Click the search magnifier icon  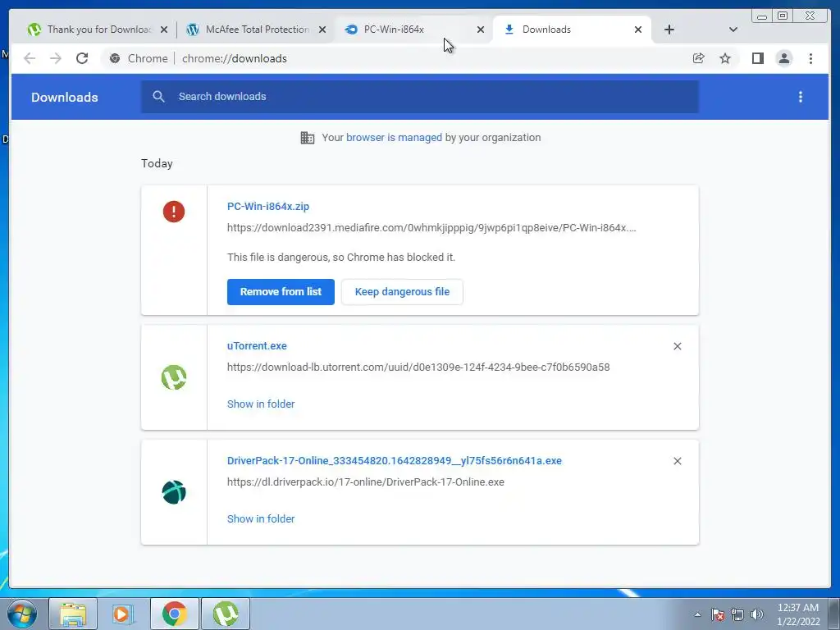click(158, 97)
